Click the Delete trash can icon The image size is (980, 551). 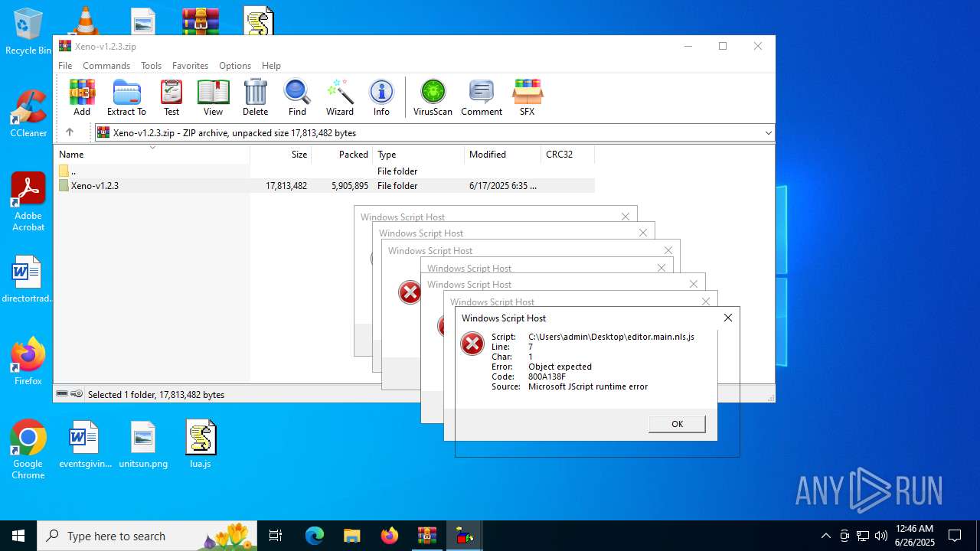coord(255,97)
